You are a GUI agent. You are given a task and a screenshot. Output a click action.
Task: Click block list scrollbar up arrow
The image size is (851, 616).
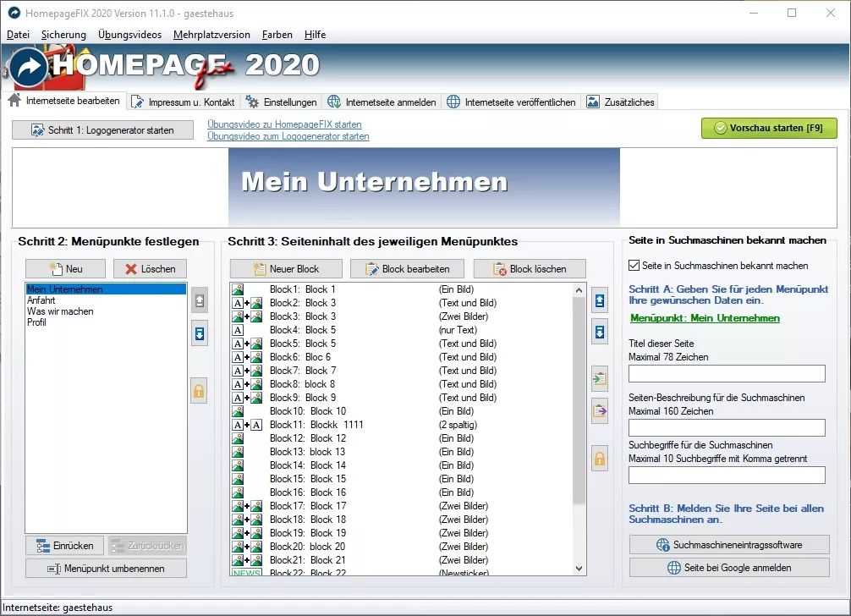tap(579, 290)
